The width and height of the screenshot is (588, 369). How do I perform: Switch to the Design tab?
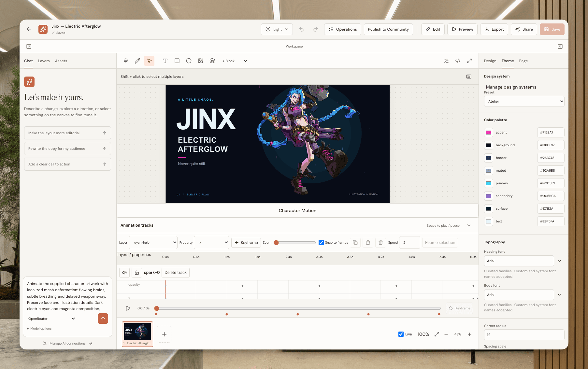click(x=490, y=61)
